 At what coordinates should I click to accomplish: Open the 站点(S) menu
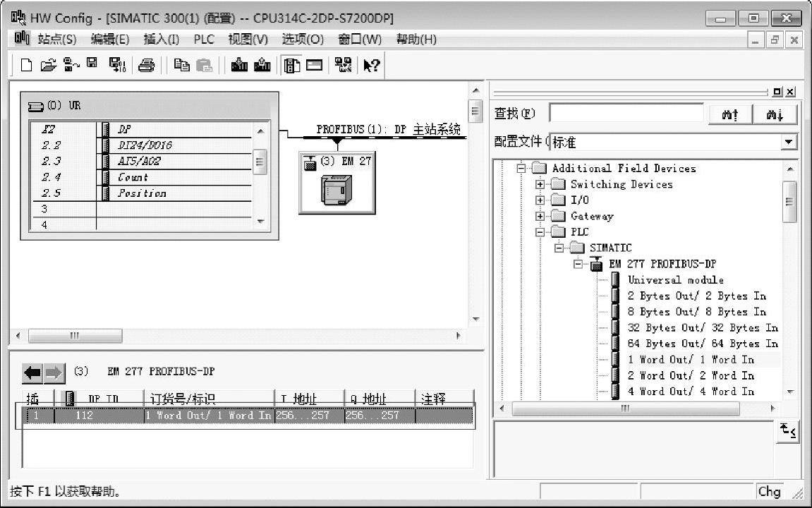tap(57, 40)
